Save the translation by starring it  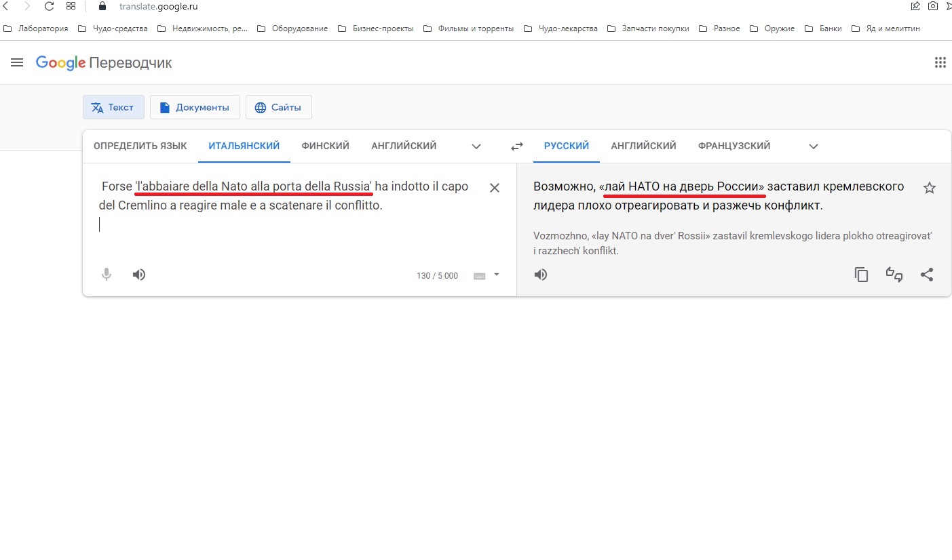click(929, 188)
